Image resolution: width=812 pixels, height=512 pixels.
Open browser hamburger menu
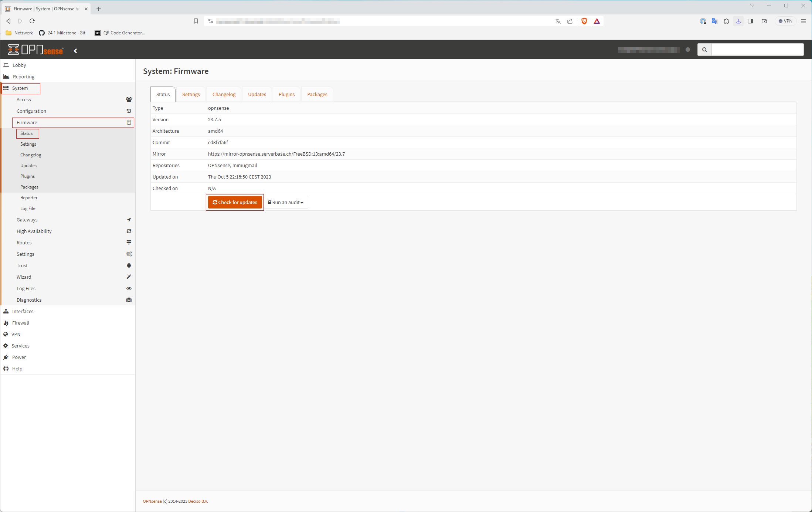(x=803, y=21)
